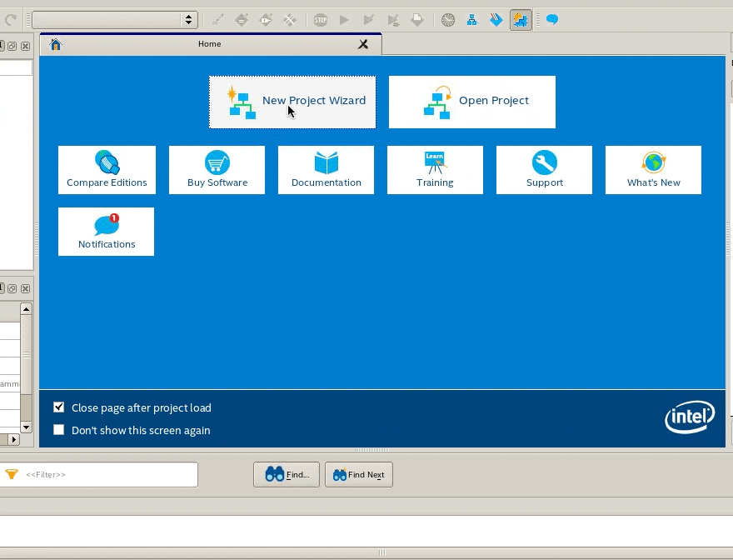
Task: Close the Home tab with its X
Action: (x=363, y=44)
